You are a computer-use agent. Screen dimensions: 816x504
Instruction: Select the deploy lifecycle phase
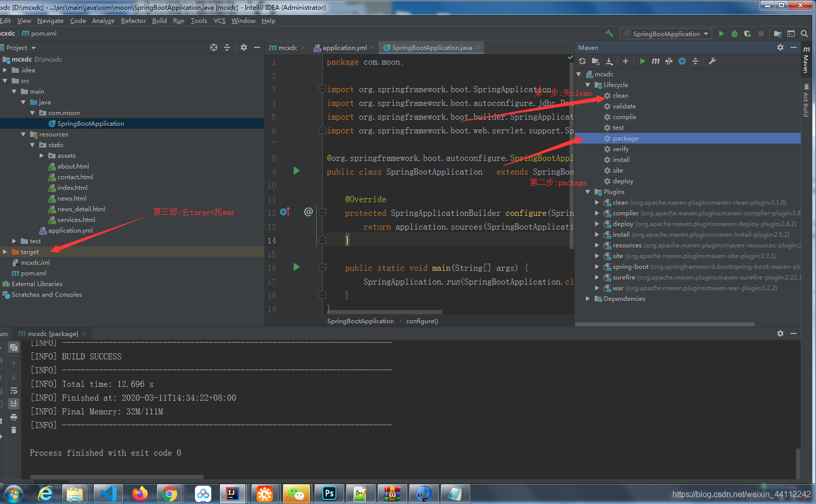[623, 181]
